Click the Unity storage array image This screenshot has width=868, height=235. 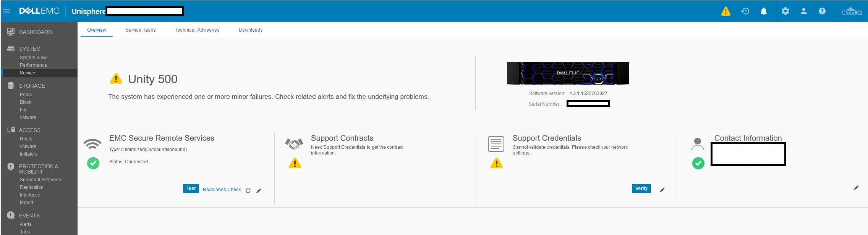(568, 73)
